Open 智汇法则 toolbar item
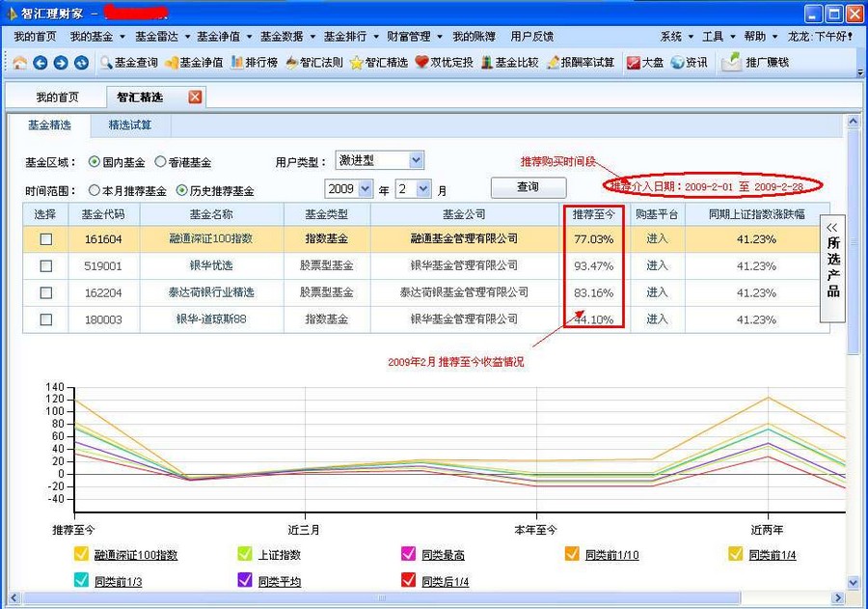This screenshot has width=868, height=609. (313, 63)
